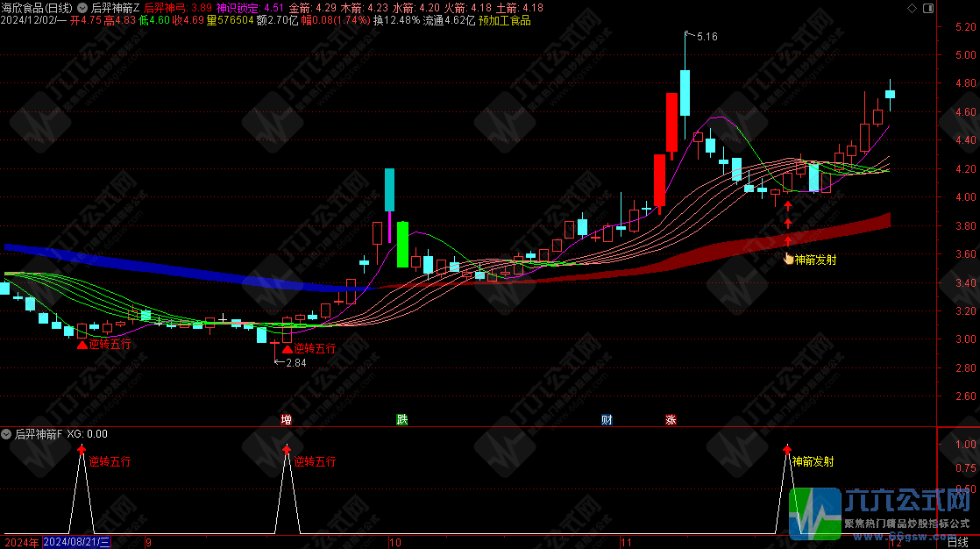Click the 2024年 year label on the time axis
The width and height of the screenshot is (980, 549).
(x=20, y=543)
